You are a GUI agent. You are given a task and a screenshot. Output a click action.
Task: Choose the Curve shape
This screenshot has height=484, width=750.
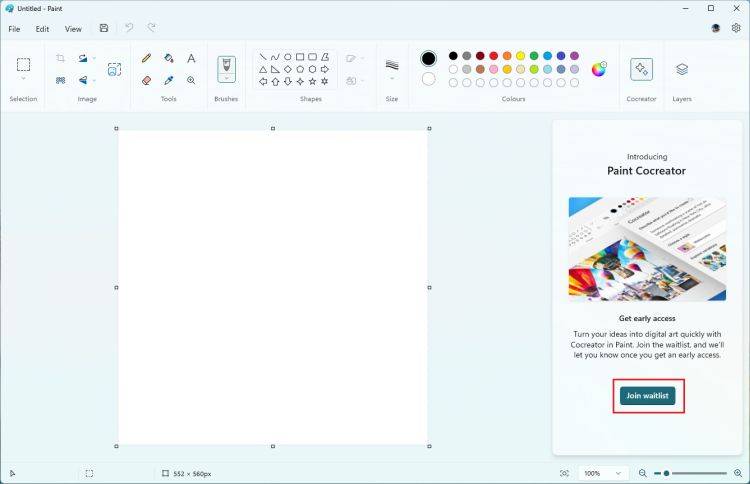pyautogui.click(x=275, y=57)
